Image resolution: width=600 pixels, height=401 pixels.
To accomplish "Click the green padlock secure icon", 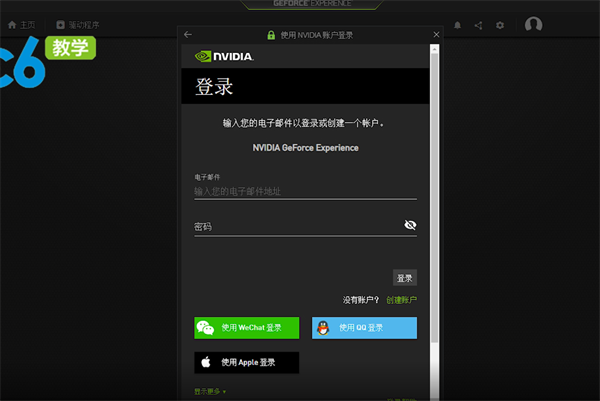I will (271, 35).
